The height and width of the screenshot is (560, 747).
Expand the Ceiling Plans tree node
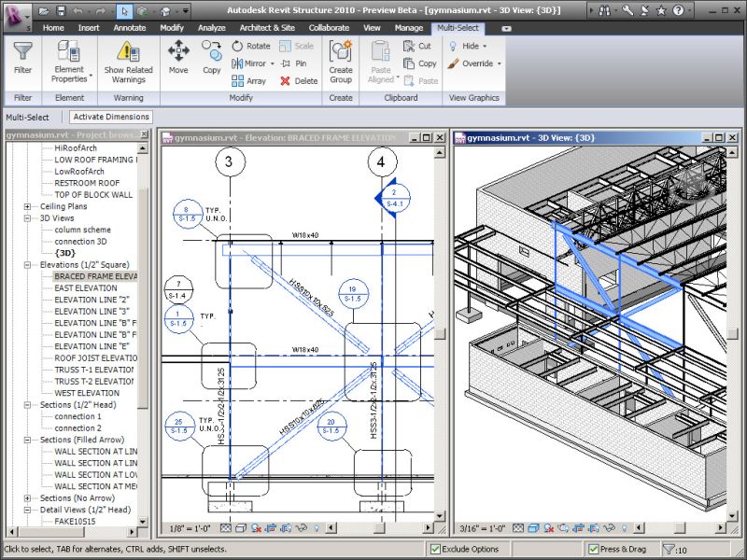[x=28, y=206]
